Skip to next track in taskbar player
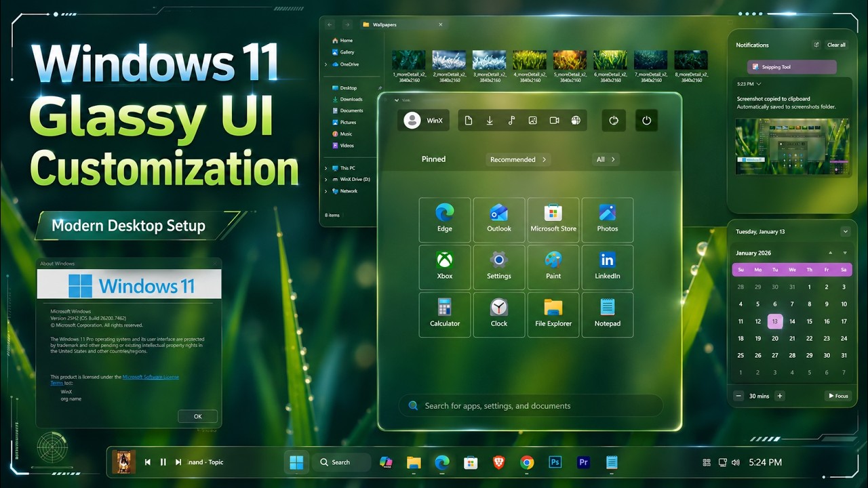Image resolution: width=868 pixels, height=488 pixels. click(x=178, y=462)
